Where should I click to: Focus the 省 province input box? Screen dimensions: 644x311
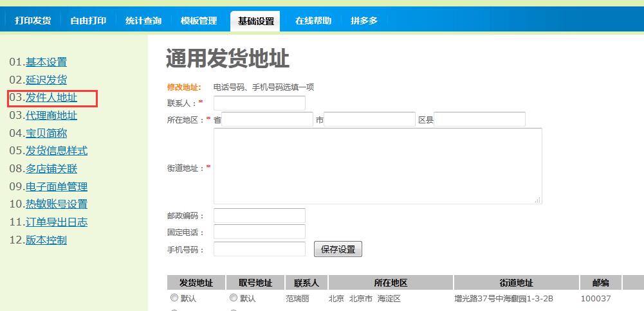point(267,120)
